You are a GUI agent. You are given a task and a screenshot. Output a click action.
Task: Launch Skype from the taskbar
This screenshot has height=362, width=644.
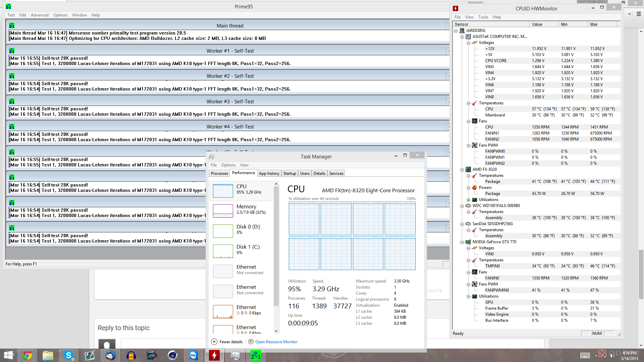pos(69,355)
